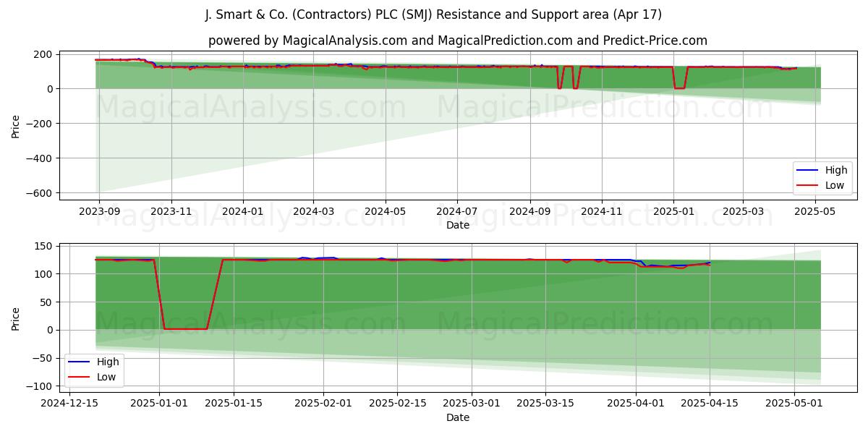Click the '50' y-axis tick on bottom chart
Image resolution: width=868 pixels, height=434 pixels.
click(x=47, y=302)
